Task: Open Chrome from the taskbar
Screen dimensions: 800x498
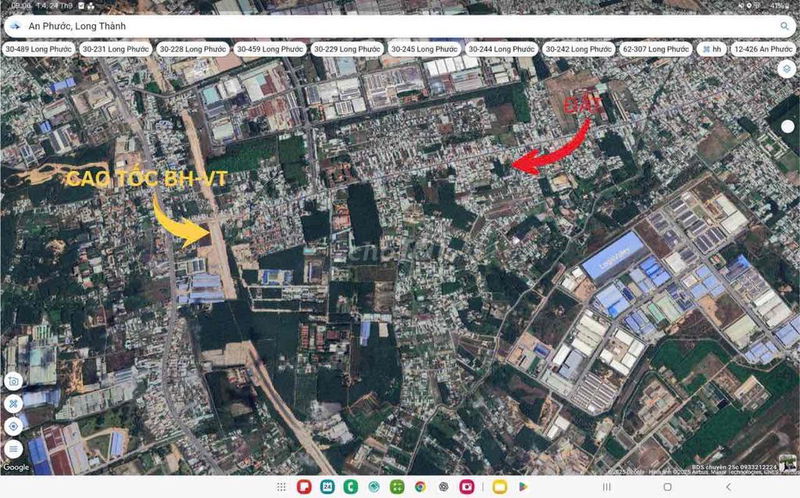Action: point(420,486)
